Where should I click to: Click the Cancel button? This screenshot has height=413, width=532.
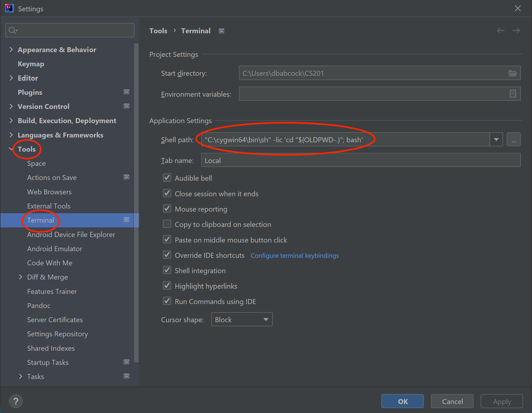pos(452,401)
